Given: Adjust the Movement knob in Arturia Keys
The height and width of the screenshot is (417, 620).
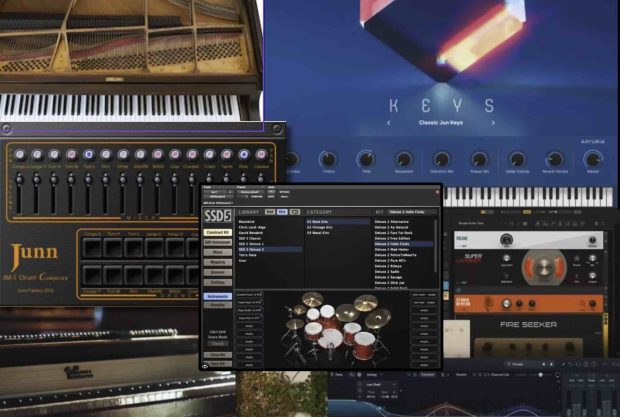Looking at the screenshot, I should click(x=403, y=160).
